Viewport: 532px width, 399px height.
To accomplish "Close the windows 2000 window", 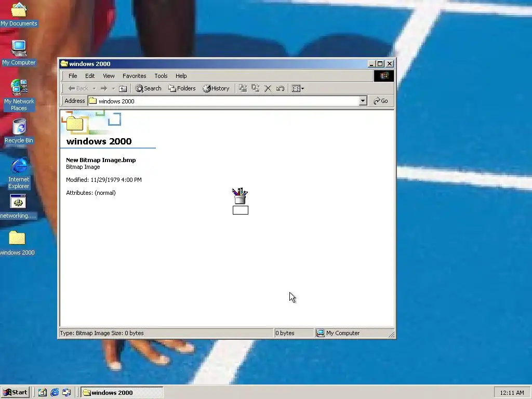I will coord(390,64).
